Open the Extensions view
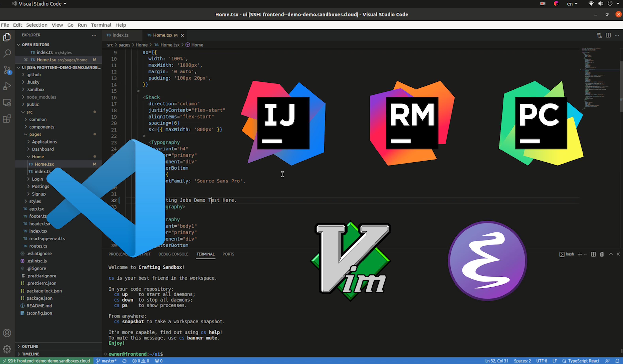 (7, 119)
